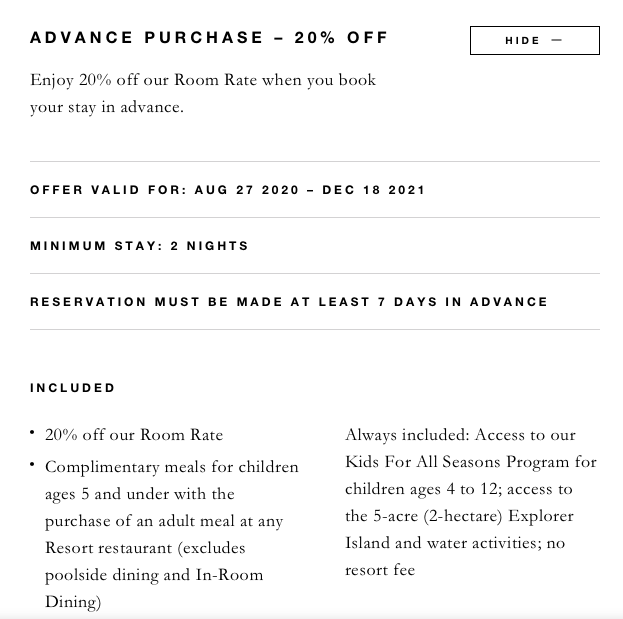The image size is (623, 619).
Task: Click the 'Always included' paragraph
Action: pos(470,502)
